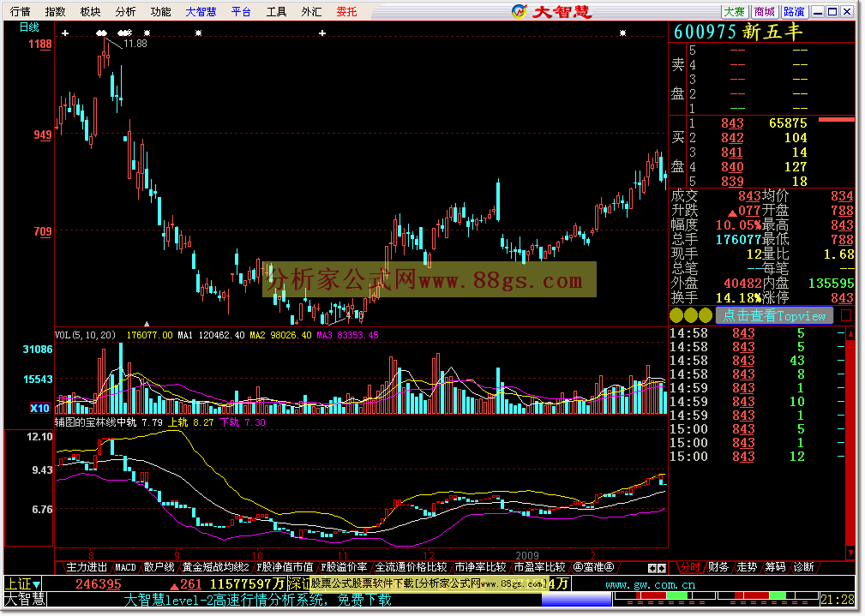Screen dimensions: 865x616
Task: Open the 分析 menu
Action: (125, 12)
